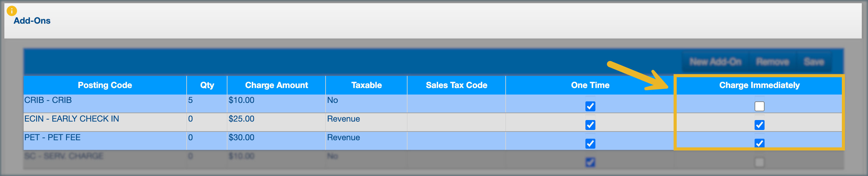
Task: Click the yellow info icon
Action: click(x=12, y=11)
